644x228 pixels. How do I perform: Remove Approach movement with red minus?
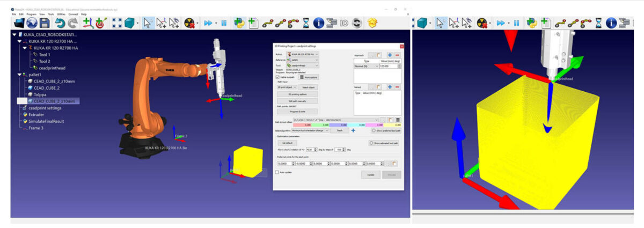pyautogui.click(x=397, y=55)
